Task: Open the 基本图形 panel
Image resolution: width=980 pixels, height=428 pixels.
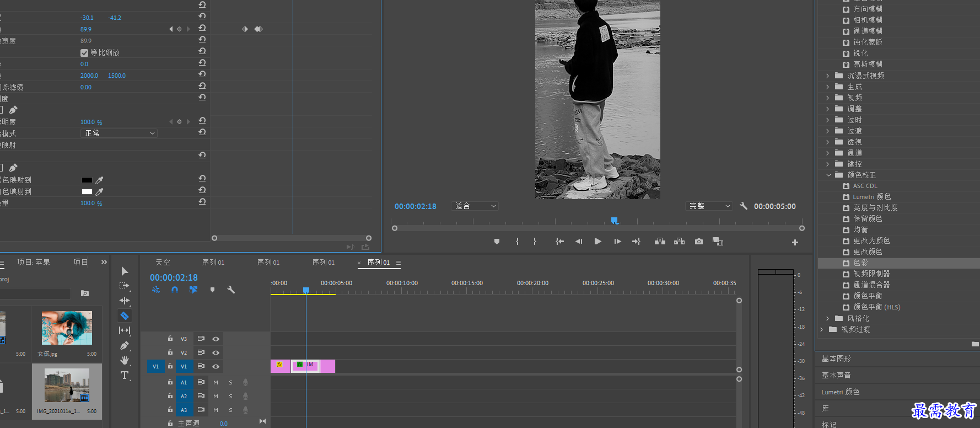Action: pos(836,359)
